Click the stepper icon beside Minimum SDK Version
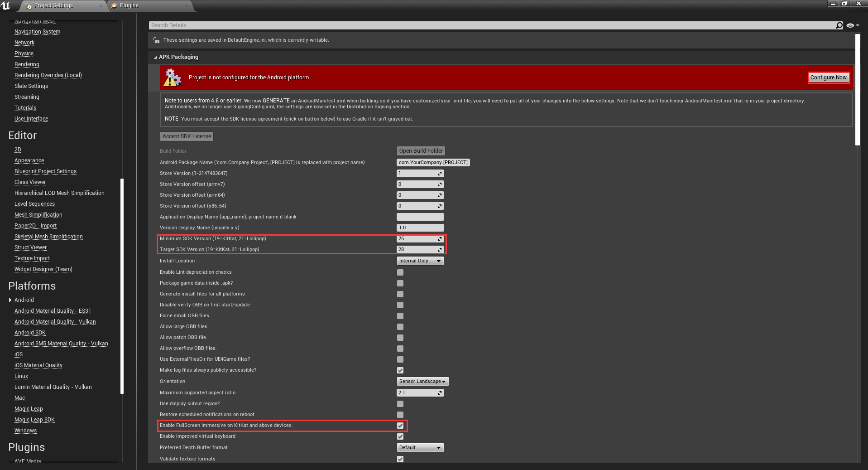868x470 pixels. [439, 238]
